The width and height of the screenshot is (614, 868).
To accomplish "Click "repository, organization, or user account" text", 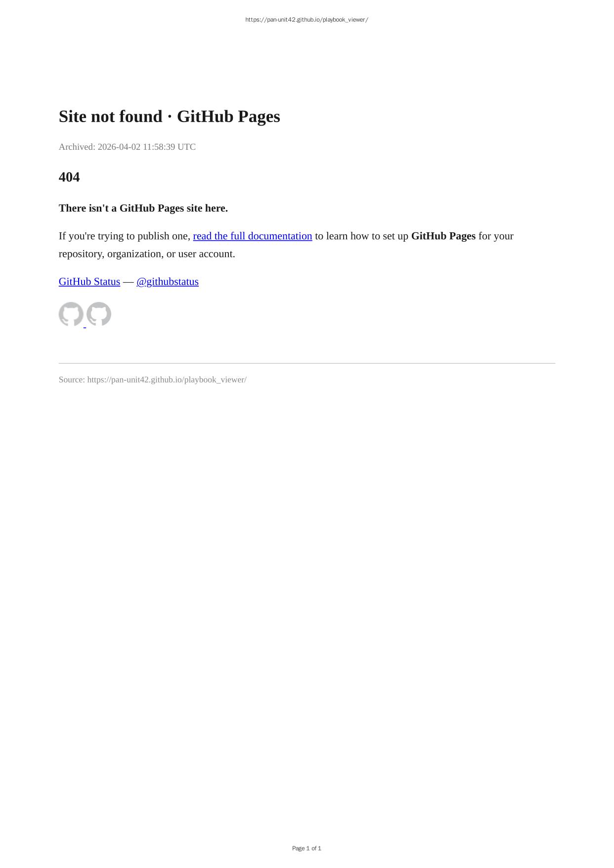I will [147, 254].
